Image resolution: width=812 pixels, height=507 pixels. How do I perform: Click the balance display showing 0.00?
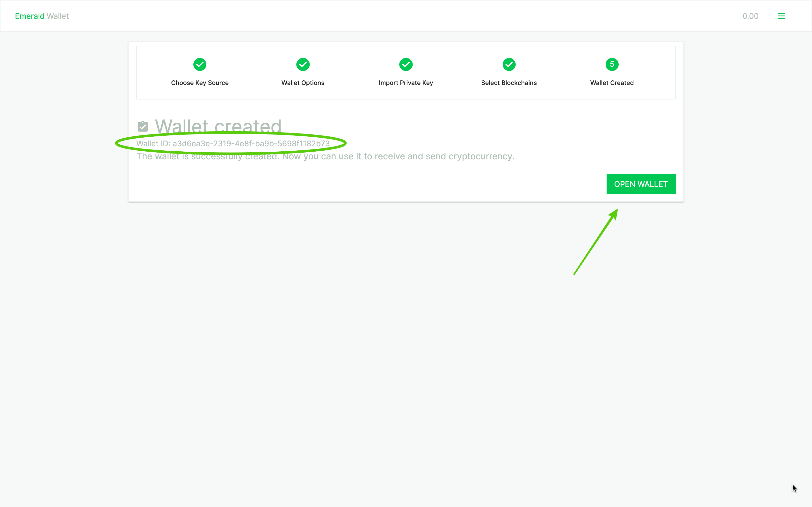coord(750,16)
